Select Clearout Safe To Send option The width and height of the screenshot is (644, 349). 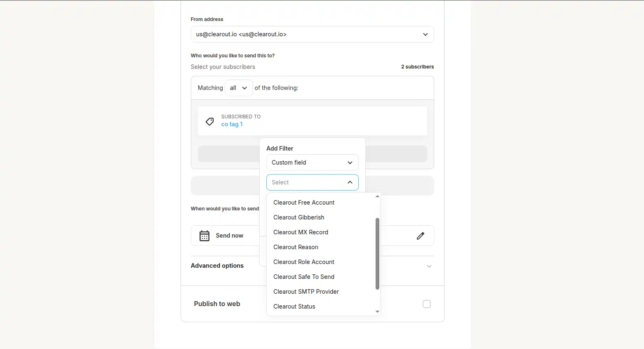point(304,276)
